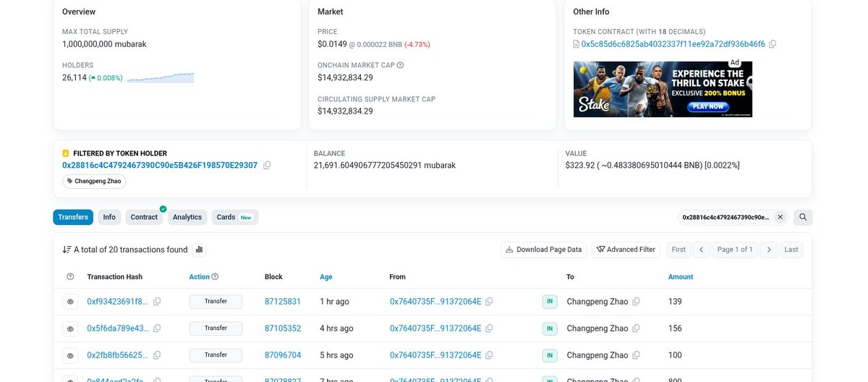868x382 pixels.
Task: Jump to the Last page
Action: [791, 250]
